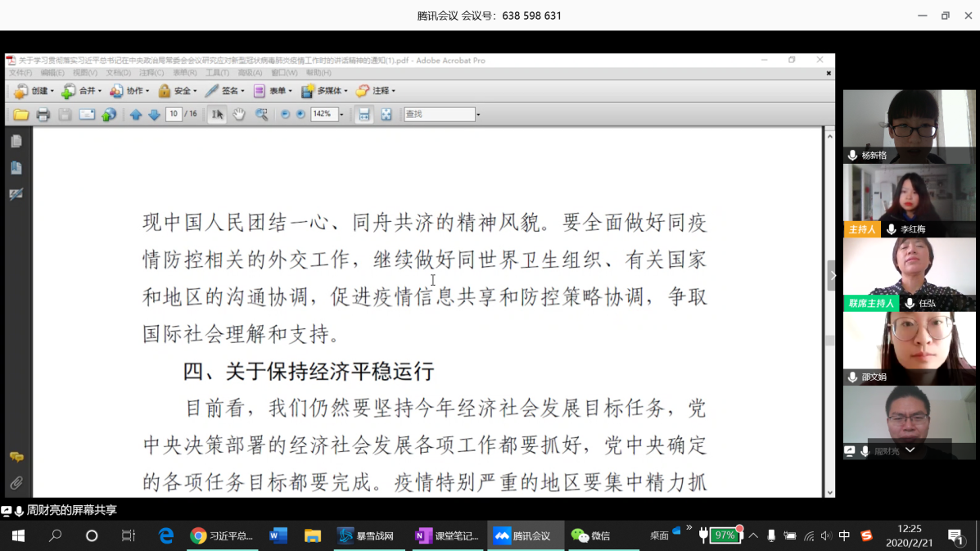980x551 pixels.
Task: Click the print icon in toolbar
Action: (43, 115)
